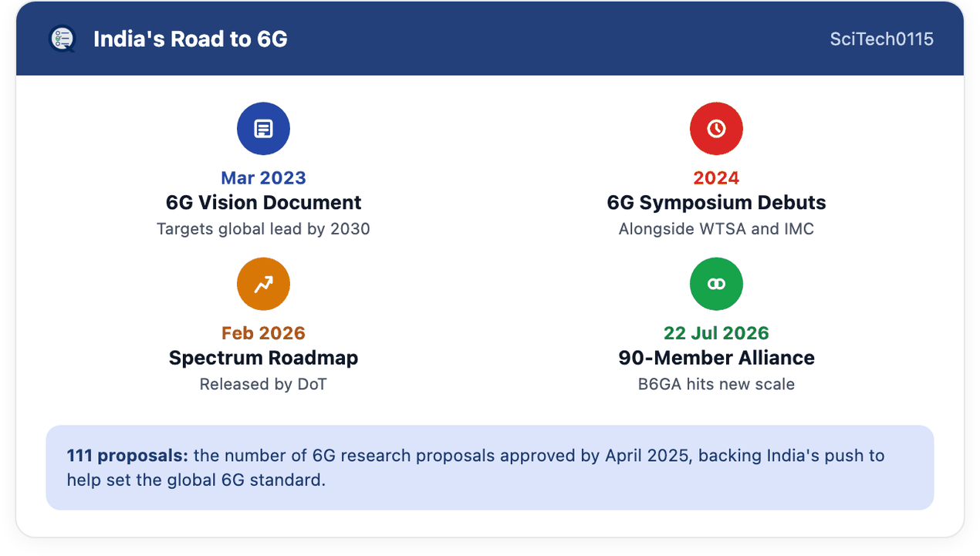The height and width of the screenshot is (556, 980).
Task: Click the green linked rings icon
Action: pos(716,285)
